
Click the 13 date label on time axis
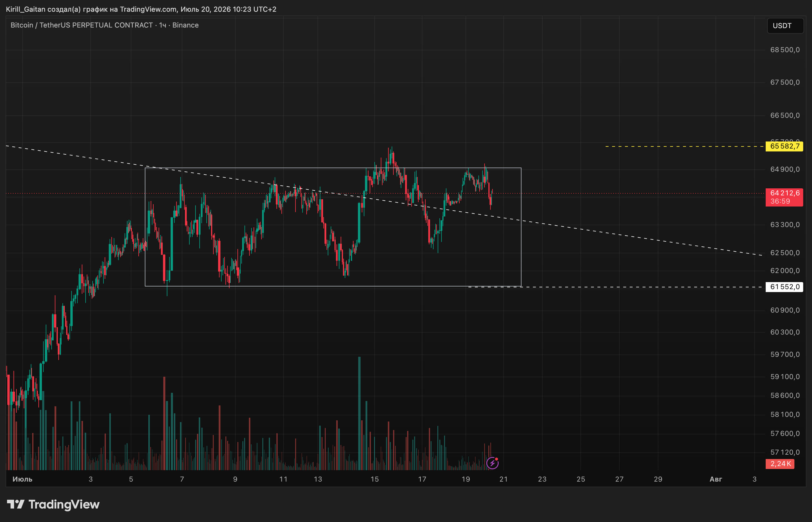pos(318,479)
